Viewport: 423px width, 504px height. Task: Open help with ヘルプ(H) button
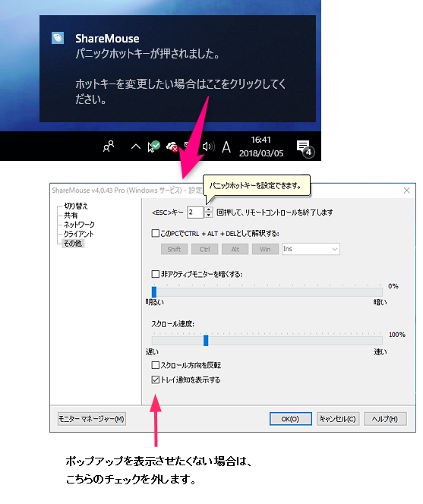385,419
